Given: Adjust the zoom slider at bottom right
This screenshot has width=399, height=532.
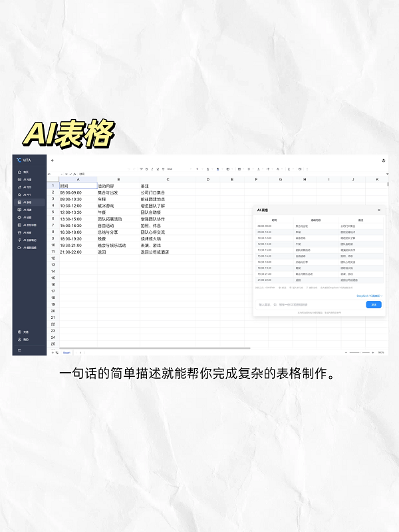Looking at the screenshot, I should click(x=359, y=352).
